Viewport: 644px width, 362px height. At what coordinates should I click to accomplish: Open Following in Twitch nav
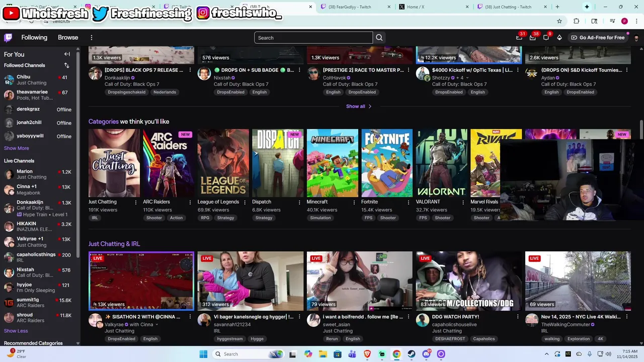pyautogui.click(x=34, y=38)
